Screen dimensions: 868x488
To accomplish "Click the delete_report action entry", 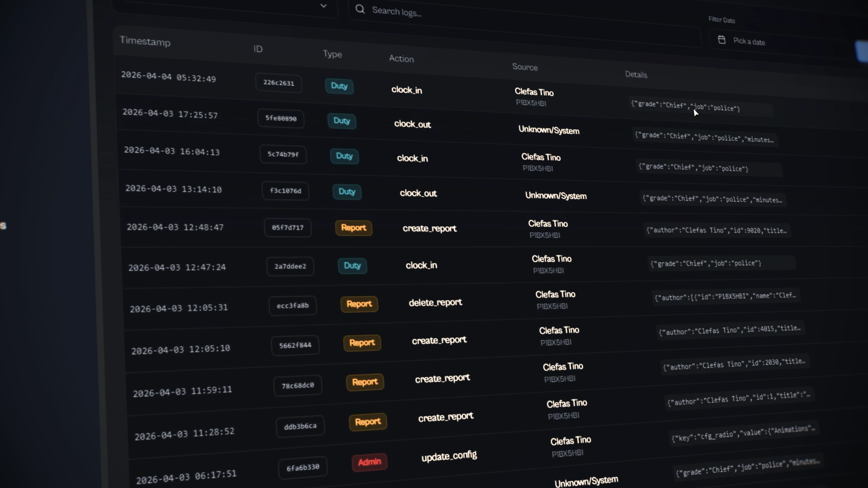I will (435, 302).
